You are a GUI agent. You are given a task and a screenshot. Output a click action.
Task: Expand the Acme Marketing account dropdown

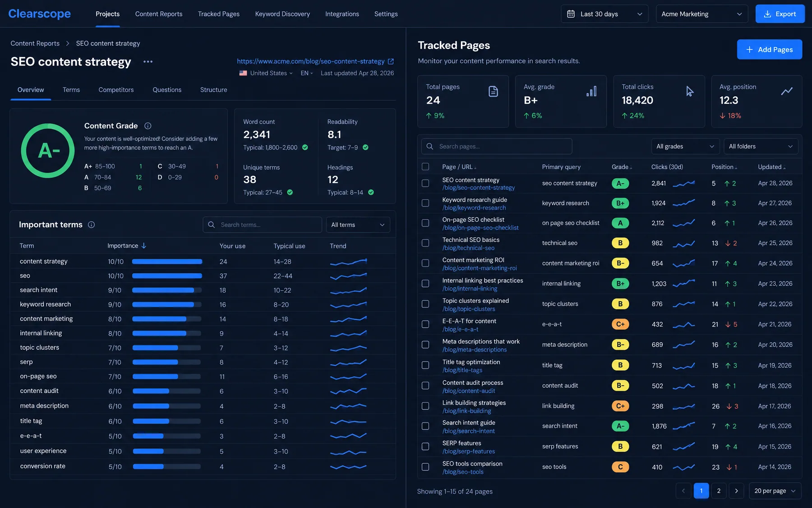point(702,14)
